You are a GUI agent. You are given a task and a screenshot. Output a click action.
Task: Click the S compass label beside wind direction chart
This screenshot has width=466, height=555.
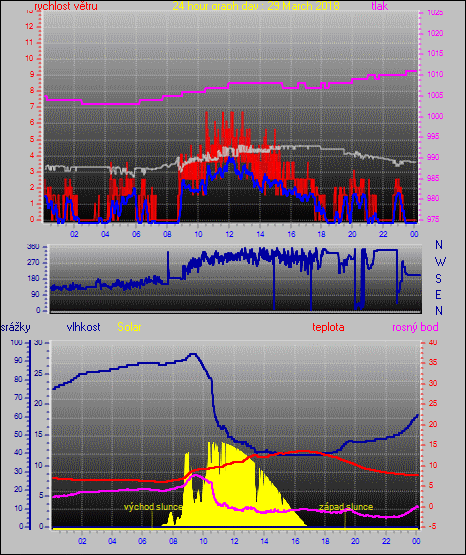438,279
